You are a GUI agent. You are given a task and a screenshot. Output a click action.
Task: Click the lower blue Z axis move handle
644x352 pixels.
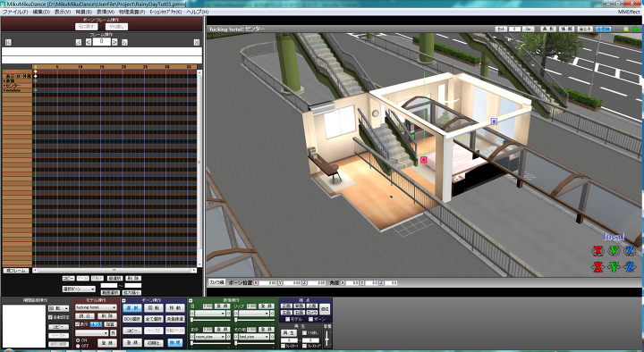pos(630,267)
